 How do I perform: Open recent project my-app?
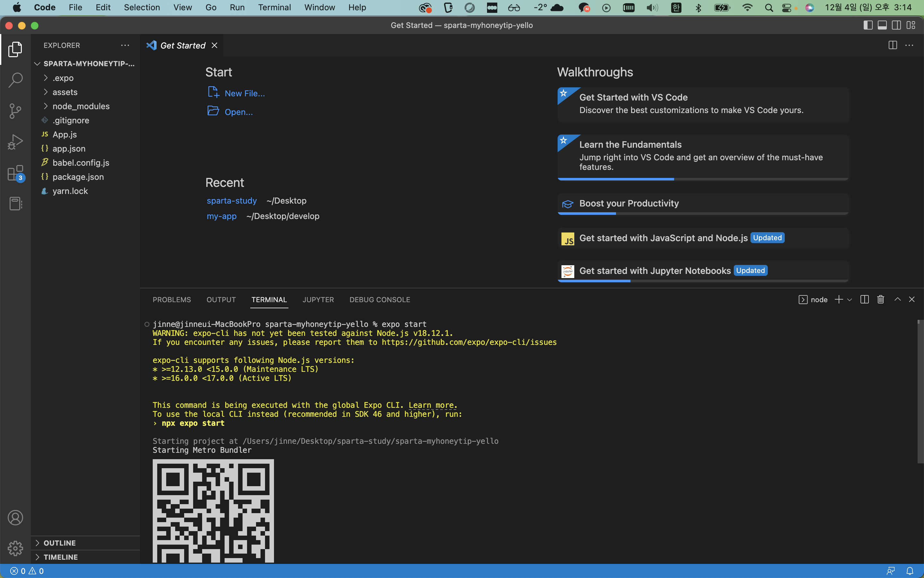[221, 216]
